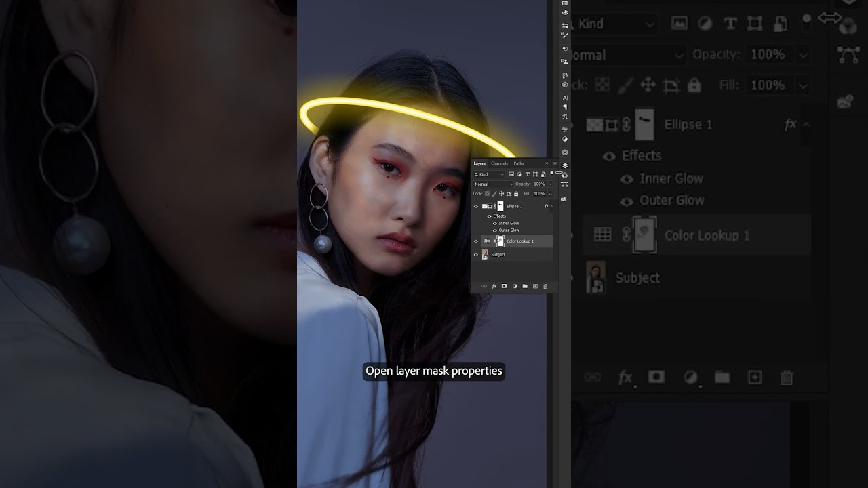Viewport: 868px width, 488px height.
Task: Click the Subject layer thumbnail in small panel
Action: click(x=485, y=255)
